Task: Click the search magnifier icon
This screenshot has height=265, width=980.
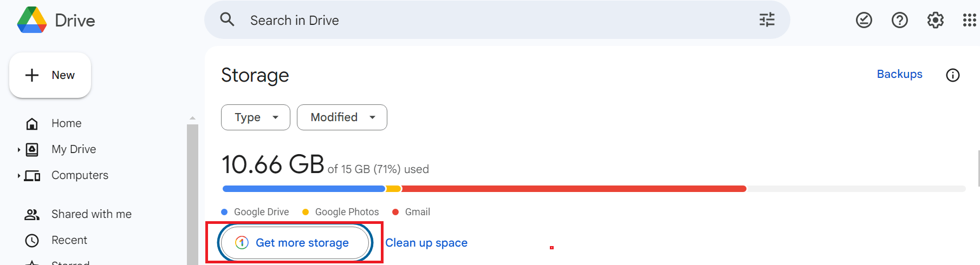Action: [227, 20]
